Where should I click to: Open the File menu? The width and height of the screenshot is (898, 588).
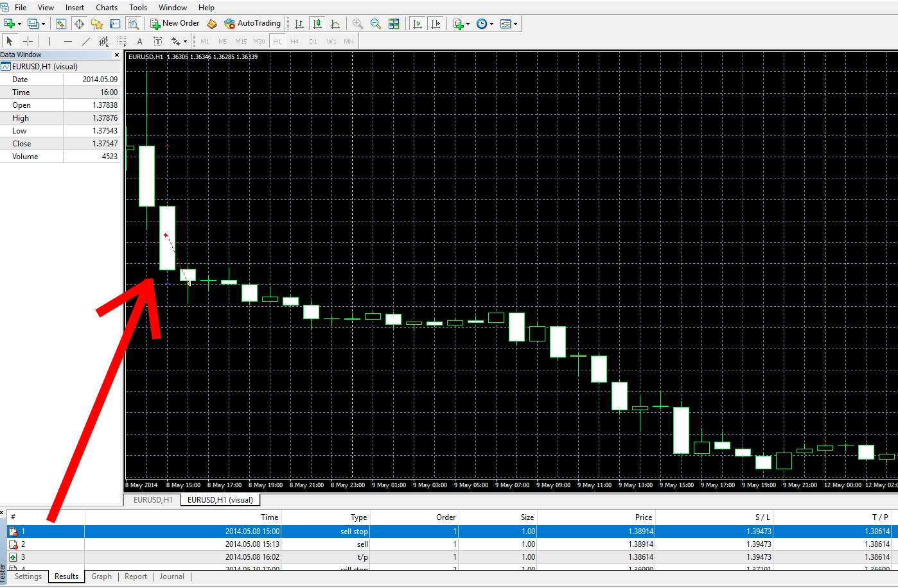tap(21, 8)
